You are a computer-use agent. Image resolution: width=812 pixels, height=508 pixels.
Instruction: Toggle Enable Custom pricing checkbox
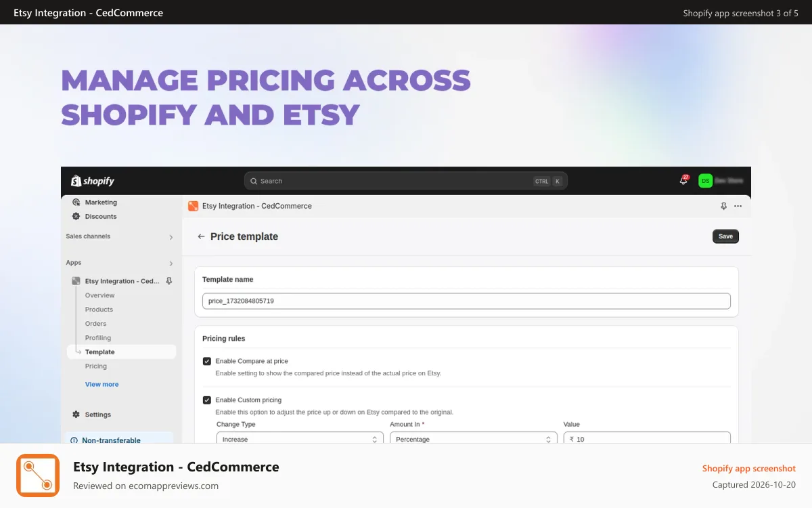(207, 400)
